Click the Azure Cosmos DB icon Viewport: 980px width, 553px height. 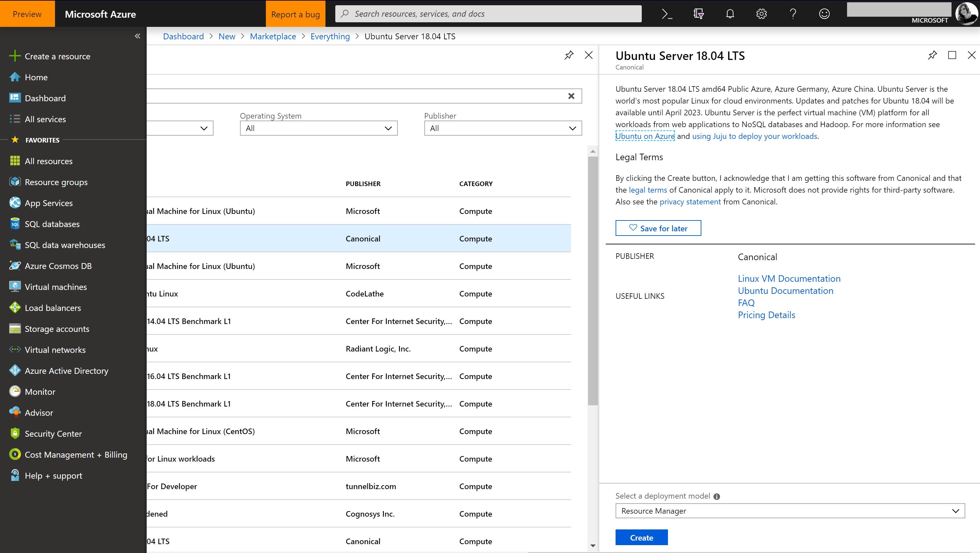pyautogui.click(x=15, y=266)
